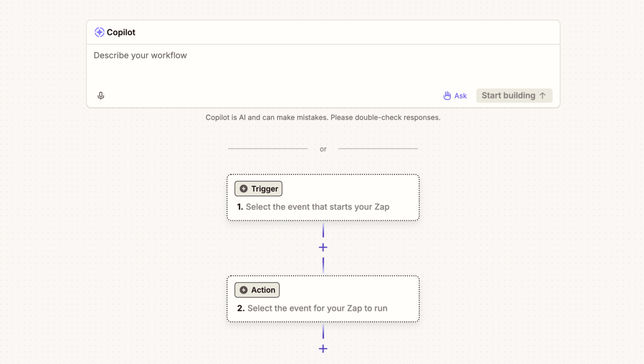Image resolution: width=644 pixels, height=364 pixels.
Task: Focus the Describe your workflow text field
Action: pyautogui.click(x=323, y=66)
